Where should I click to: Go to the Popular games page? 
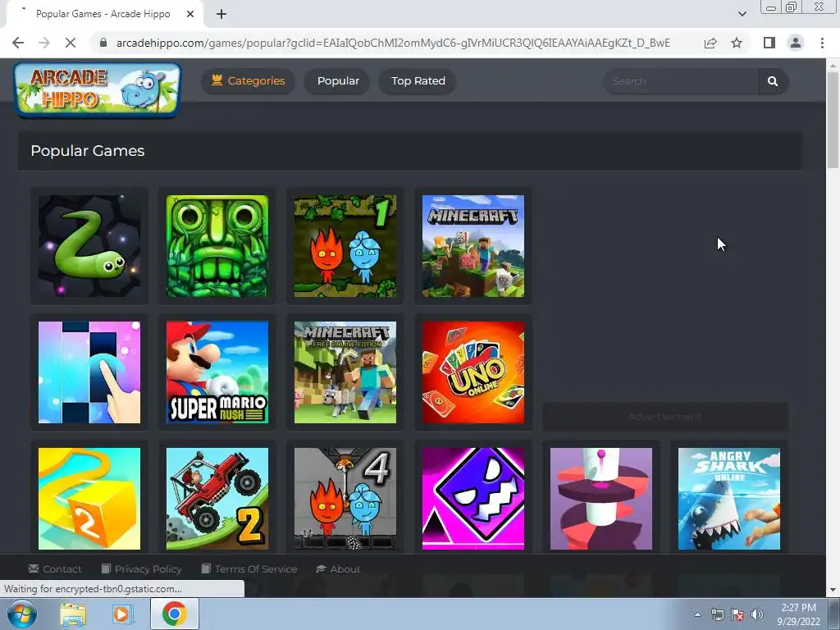pos(338,81)
